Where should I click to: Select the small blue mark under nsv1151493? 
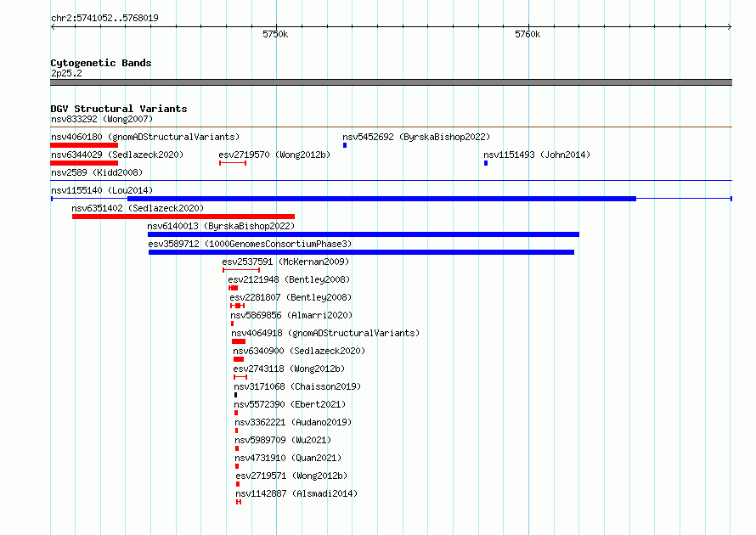pos(486,163)
